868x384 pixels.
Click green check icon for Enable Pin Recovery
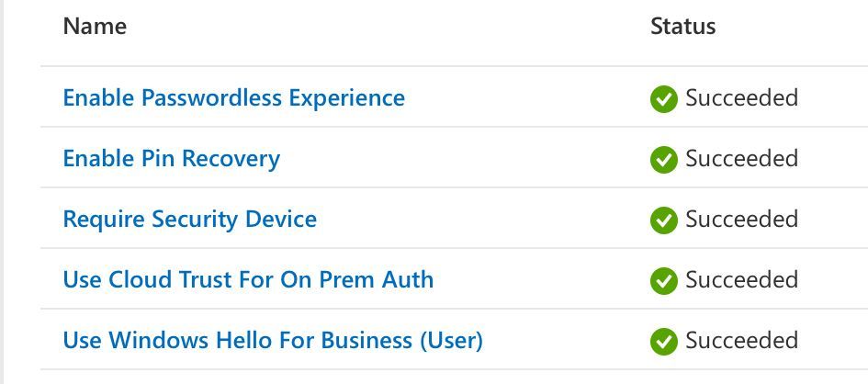point(664,160)
